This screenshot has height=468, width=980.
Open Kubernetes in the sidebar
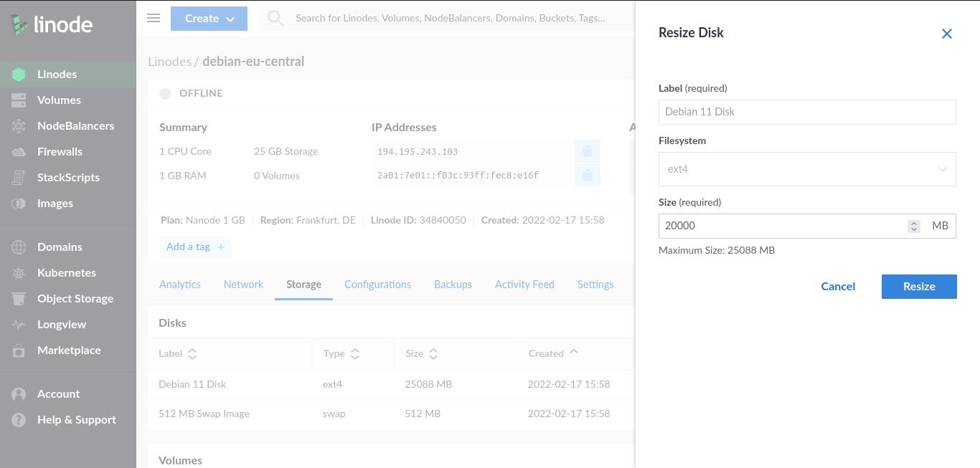tap(67, 273)
